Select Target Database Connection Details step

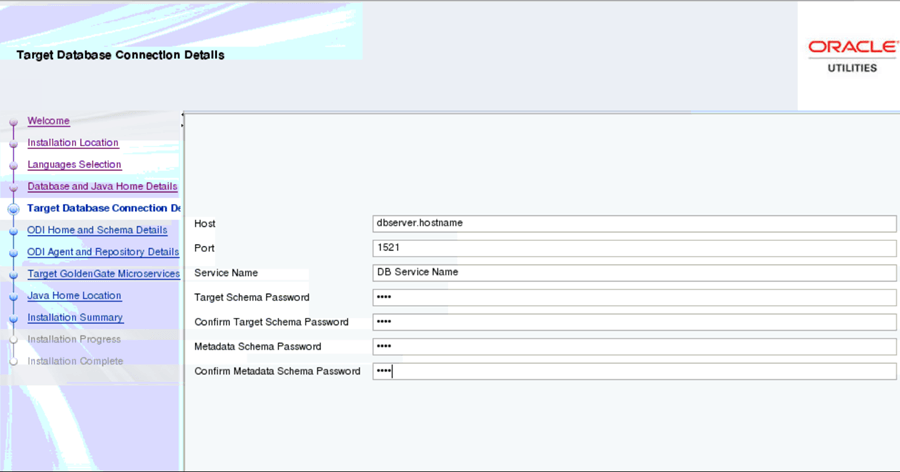(x=104, y=208)
